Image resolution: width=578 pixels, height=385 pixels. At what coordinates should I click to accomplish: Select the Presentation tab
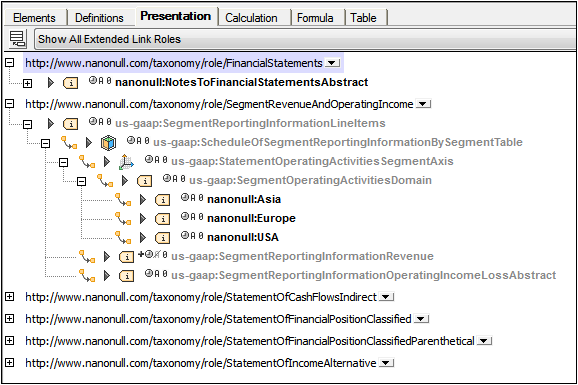[x=176, y=16]
